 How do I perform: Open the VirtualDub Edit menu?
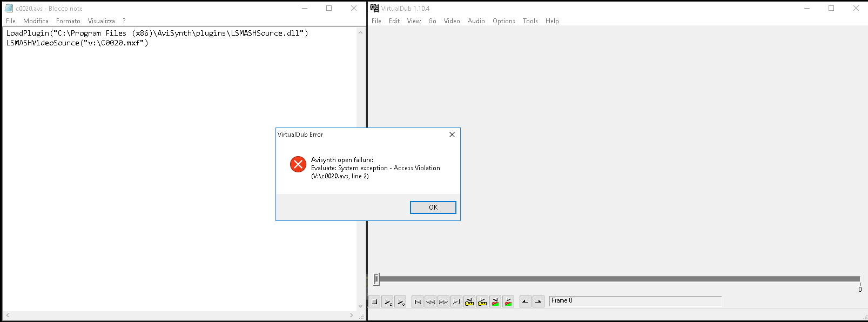394,21
